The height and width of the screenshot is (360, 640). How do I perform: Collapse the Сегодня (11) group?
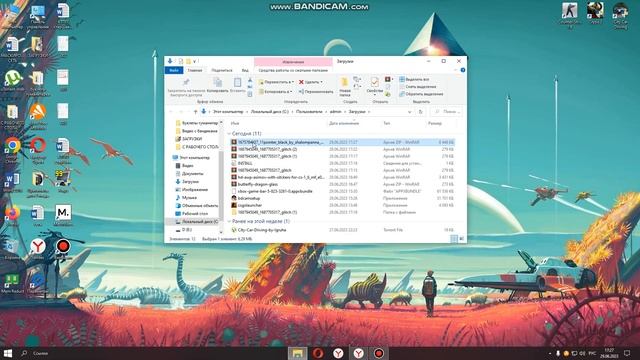(x=229, y=133)
